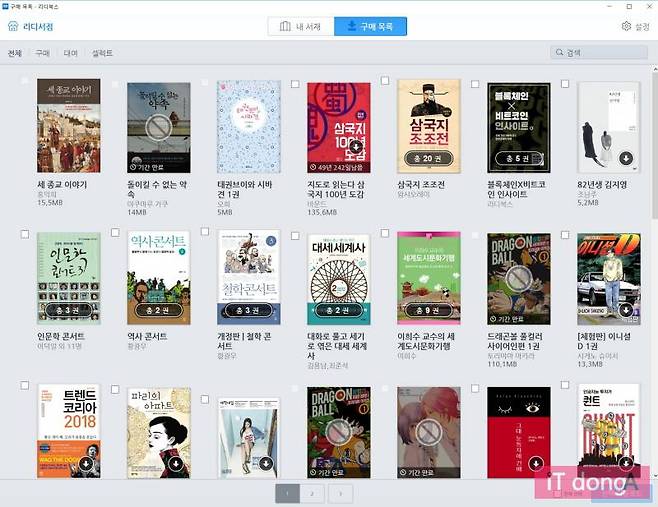Tick the checkbox beside 삼국지 조조전
The height and width of the screenshot is (507, 658).
(385, 83)
